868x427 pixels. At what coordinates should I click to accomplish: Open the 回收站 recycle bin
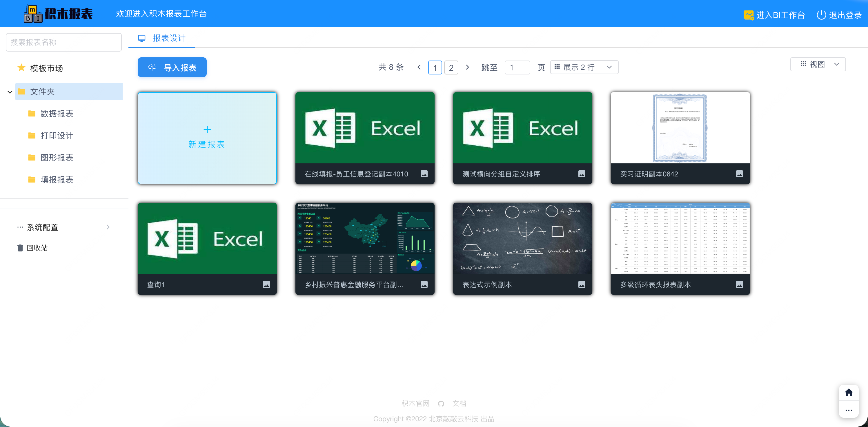tap(37, 248)
